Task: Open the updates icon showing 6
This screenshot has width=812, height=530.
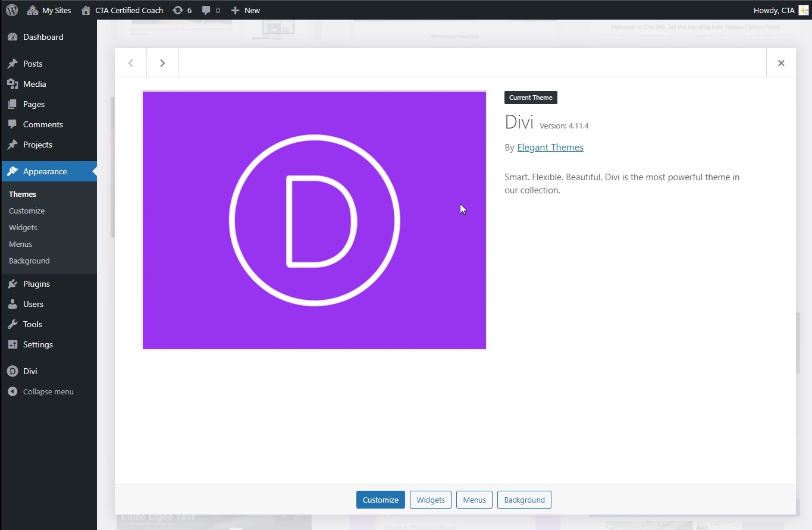Action: [x=178, y=10]
